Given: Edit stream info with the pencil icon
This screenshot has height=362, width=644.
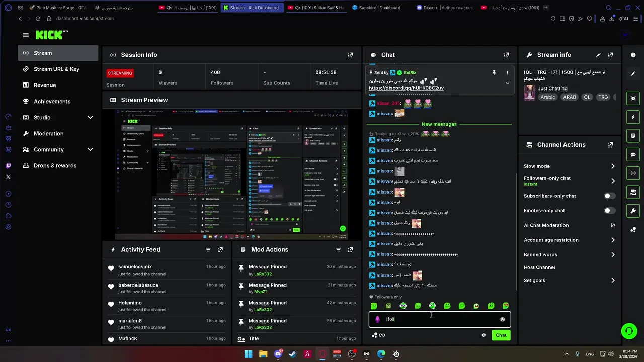Looking at the screenshot, I should click(598, 55).
